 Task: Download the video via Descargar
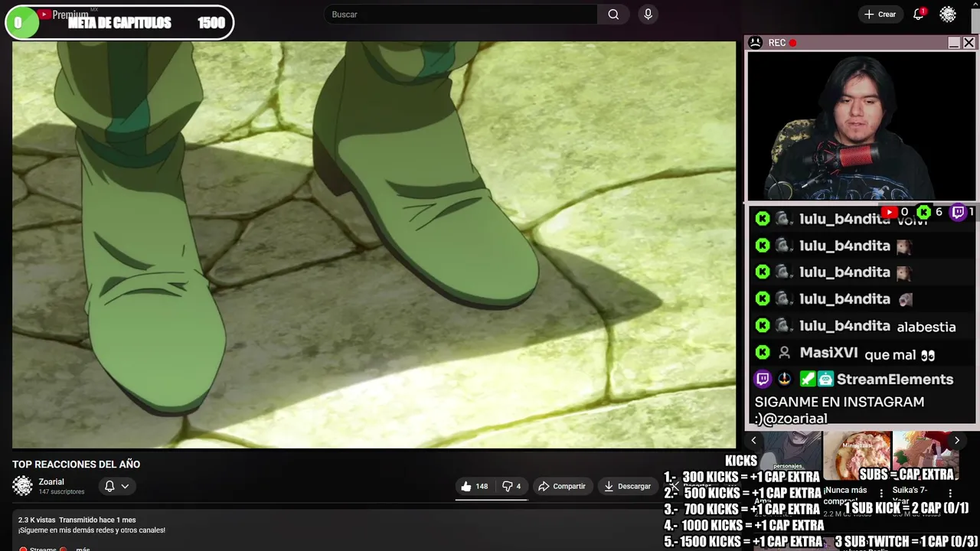627,486
